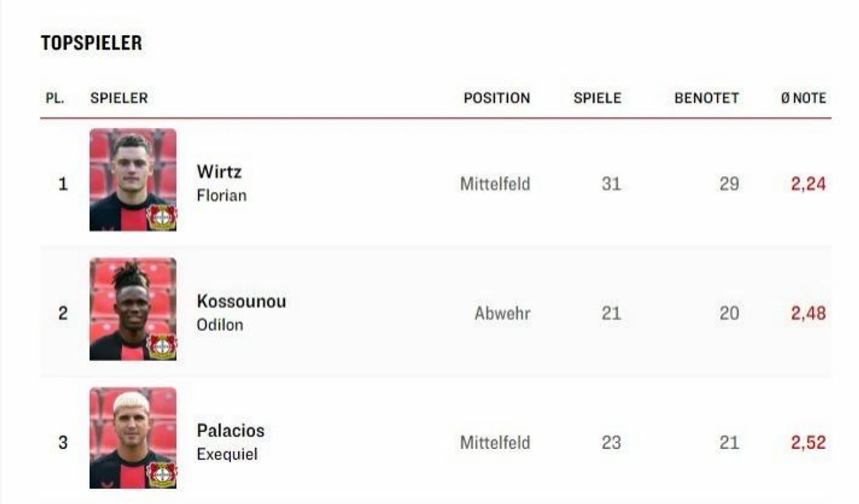
Task: Click the club badge on Palacios's photo
Action: tap(162, 475)
